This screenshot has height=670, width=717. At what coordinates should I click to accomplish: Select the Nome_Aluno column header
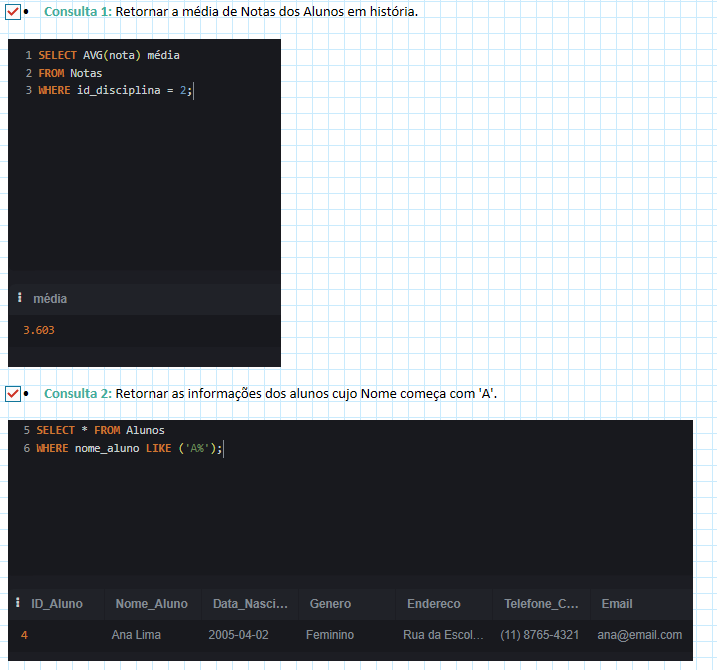point(151,604)
